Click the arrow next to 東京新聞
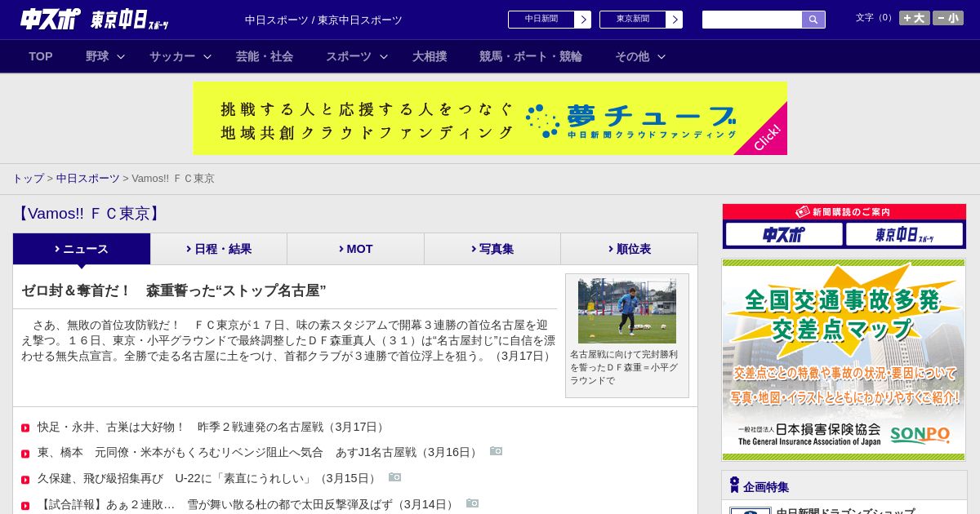Viewport: 980px width, 514px height. pyautogui.click(x=675, y=20)
